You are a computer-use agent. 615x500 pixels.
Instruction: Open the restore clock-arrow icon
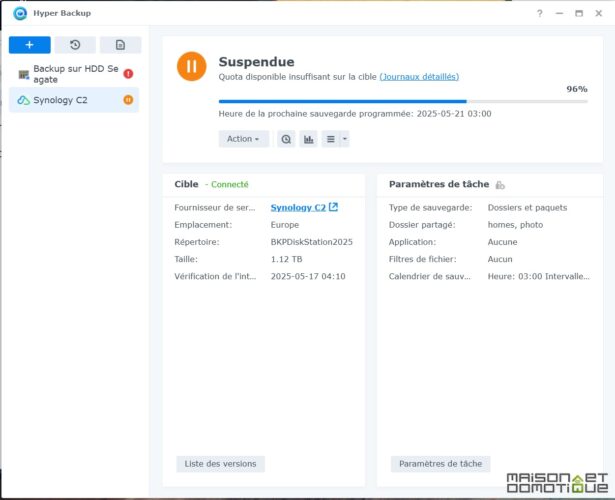75,45
